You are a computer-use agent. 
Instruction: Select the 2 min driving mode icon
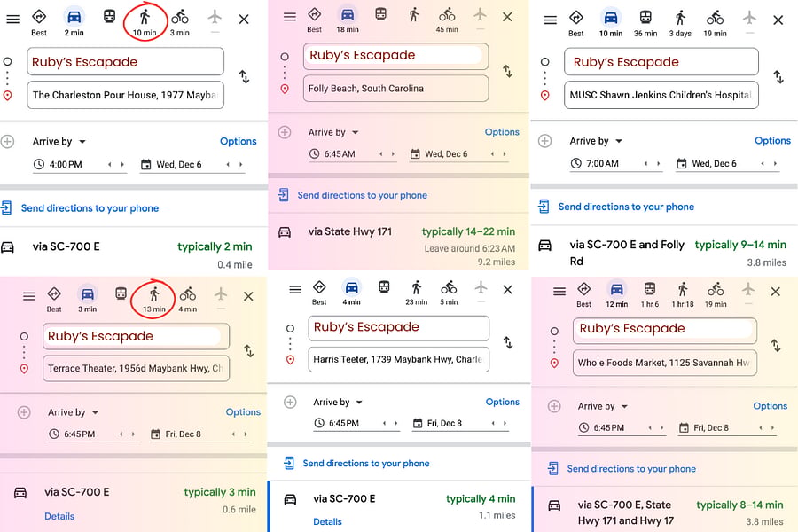pos(74,17)
